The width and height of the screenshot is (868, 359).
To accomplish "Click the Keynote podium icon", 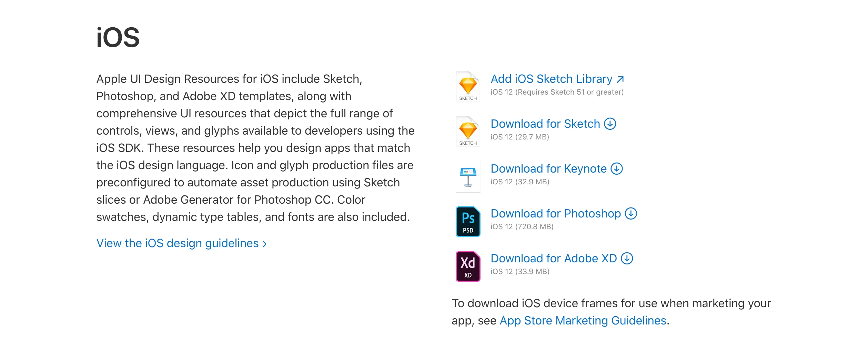I will coord(468,176).
